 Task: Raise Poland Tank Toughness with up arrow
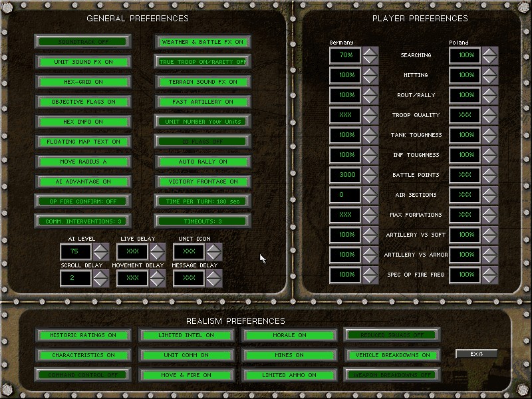coord(490,131)
